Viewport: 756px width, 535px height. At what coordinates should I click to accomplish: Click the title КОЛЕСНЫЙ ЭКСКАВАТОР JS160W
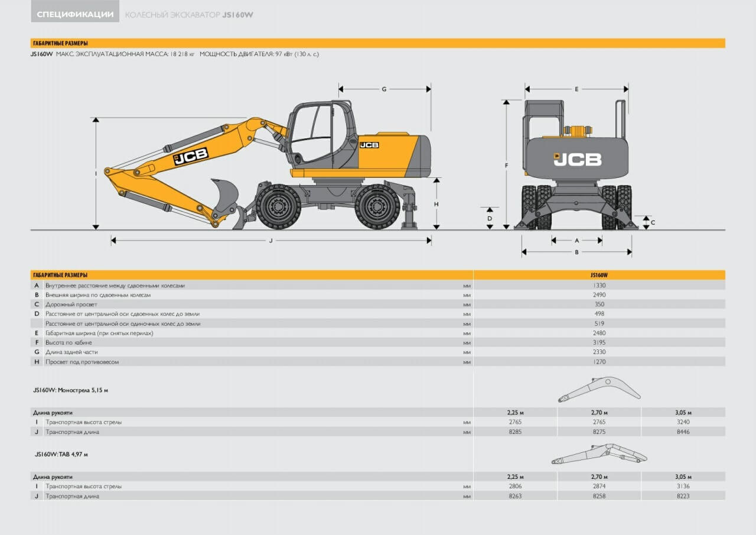189,15
